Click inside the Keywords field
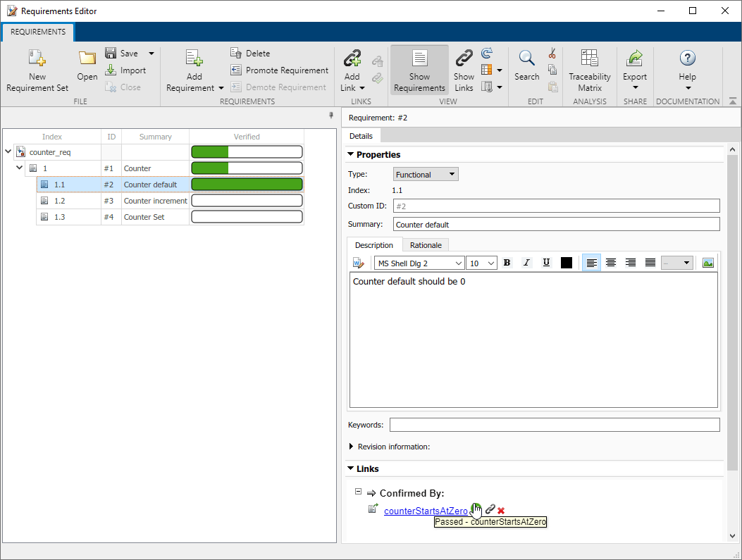The image size is (742, 560). 555,424
